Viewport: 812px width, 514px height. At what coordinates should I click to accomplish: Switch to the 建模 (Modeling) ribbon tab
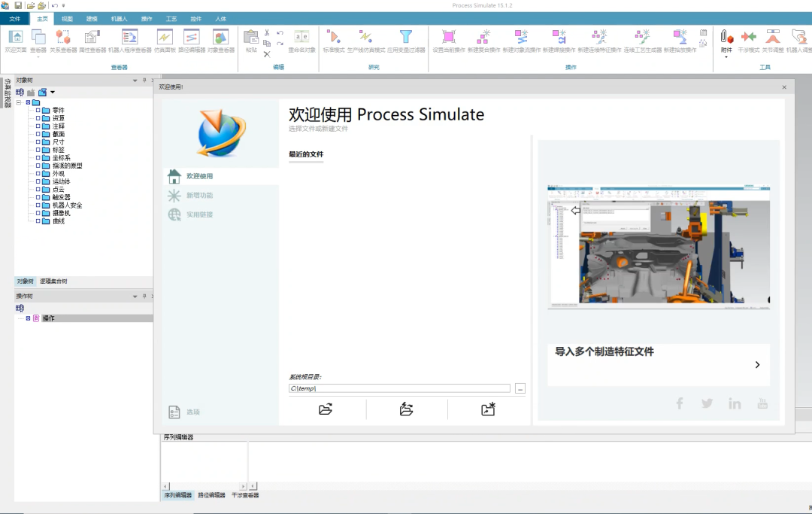coord(92,19)
